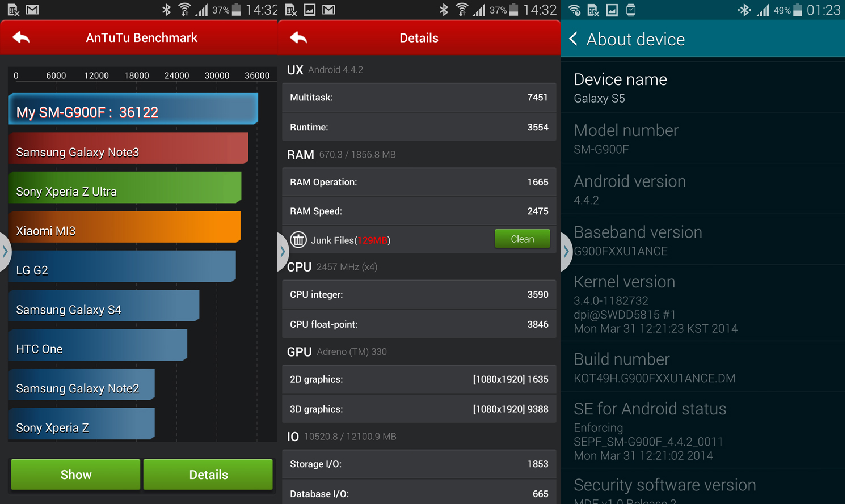Image resolution: width=851 pixels, height=504 pixels.
Task: Tap the 2D graphics row
Action: coord(419,379)
